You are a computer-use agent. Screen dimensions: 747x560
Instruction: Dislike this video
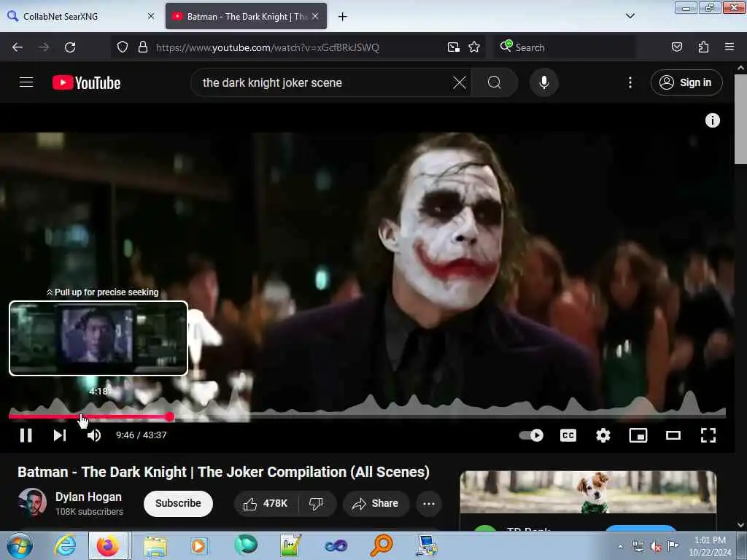(317, 504)
